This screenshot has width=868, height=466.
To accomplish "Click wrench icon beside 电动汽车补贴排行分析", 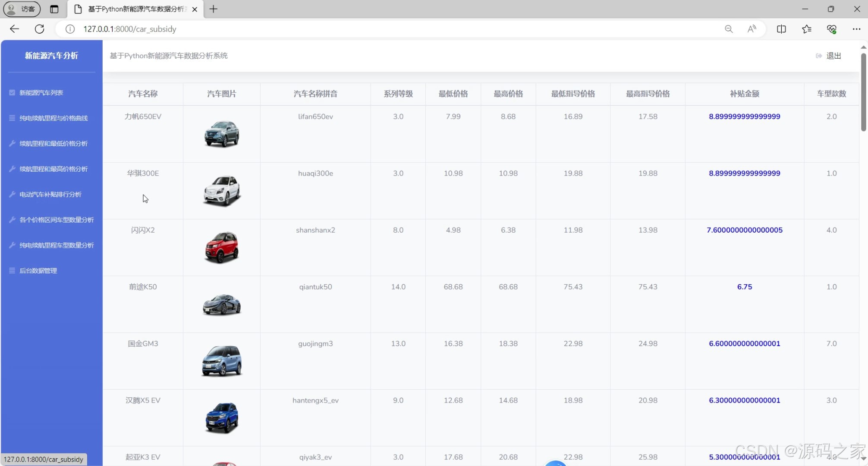I will pyautogui.click(x=12, y=194).
